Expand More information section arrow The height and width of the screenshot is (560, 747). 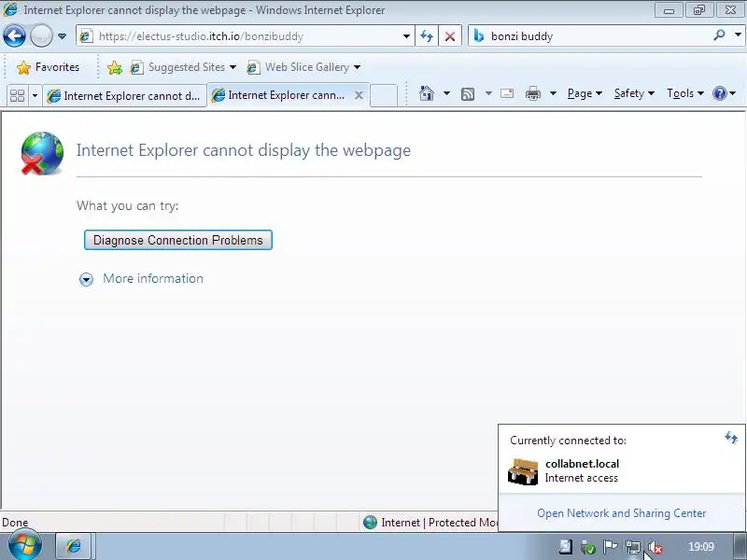86,279
